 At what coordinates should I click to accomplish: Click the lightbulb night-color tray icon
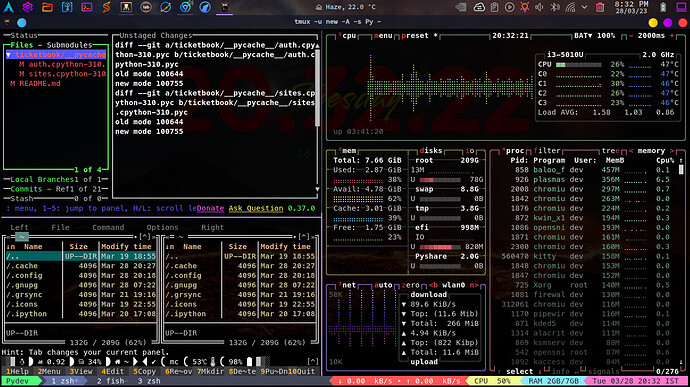[525, 7]
